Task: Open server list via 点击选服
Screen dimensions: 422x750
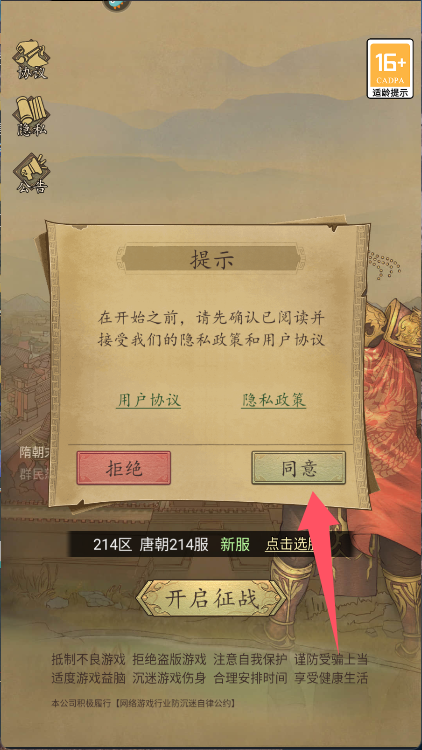Action: pyautogui.click(x=291, y=544)
